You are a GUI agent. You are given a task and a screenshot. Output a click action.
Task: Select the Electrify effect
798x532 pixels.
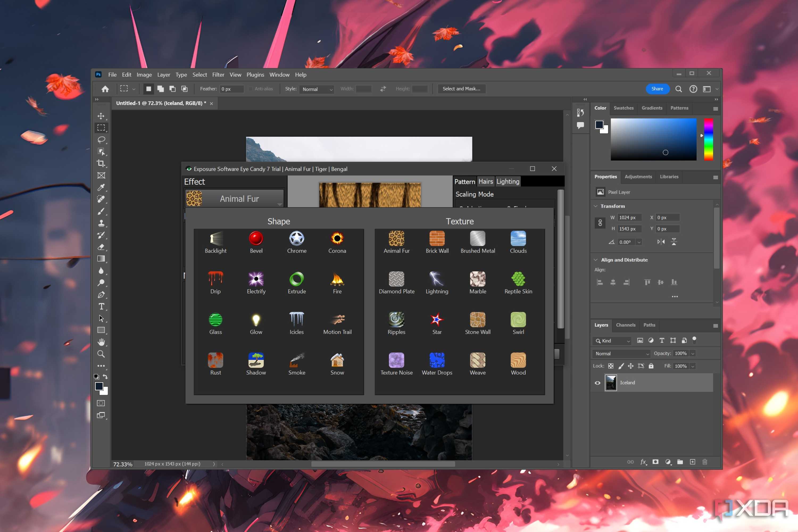[256, 279]
